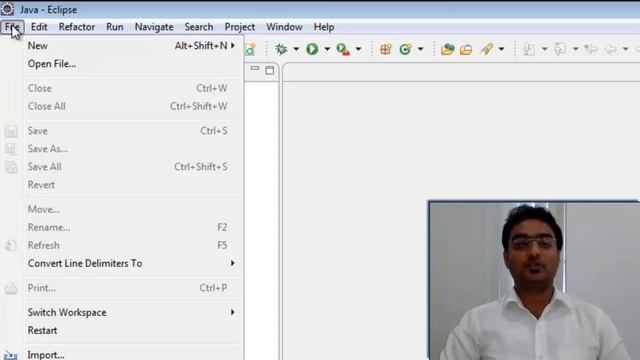Viewport: 640px width, 360px height.
Task: Click the Print... menu entry
Action: (133, 288)
